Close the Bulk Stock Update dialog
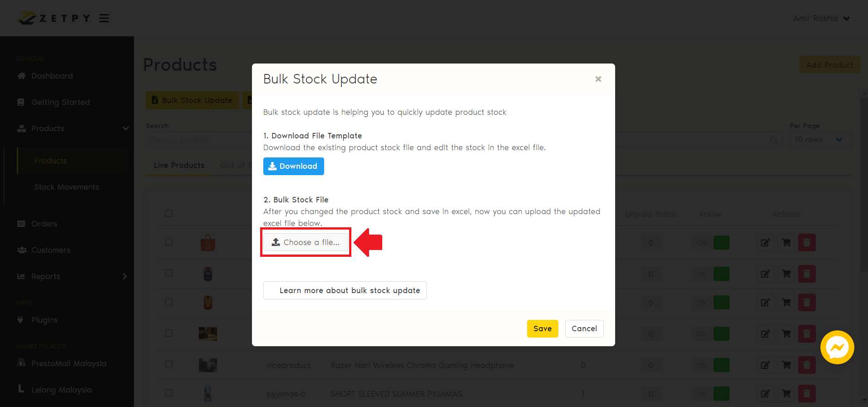The height and width of the screenshot is (407, 868). pyautogui.click(x=598, y=79)
